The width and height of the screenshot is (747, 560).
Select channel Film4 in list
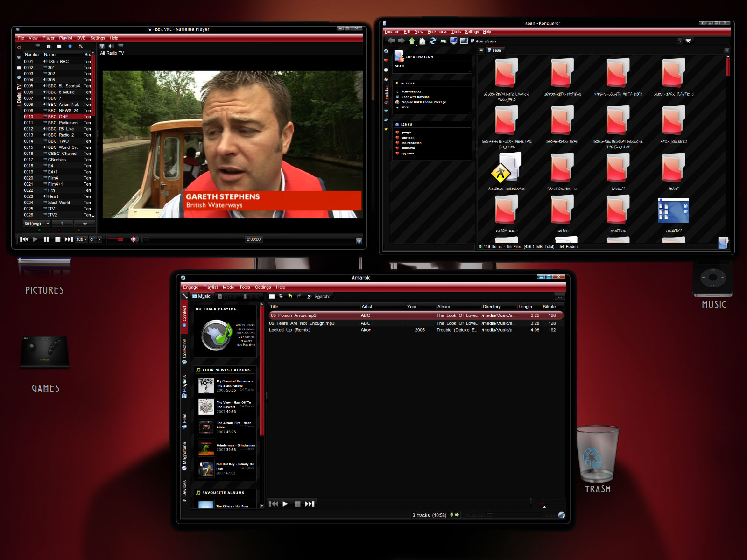click(x=57, y=178)
